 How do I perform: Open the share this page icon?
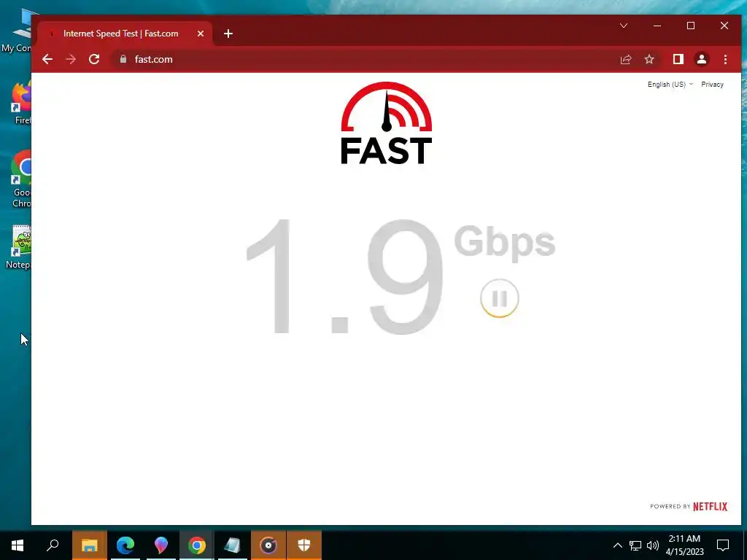click(x=625, y=59)
